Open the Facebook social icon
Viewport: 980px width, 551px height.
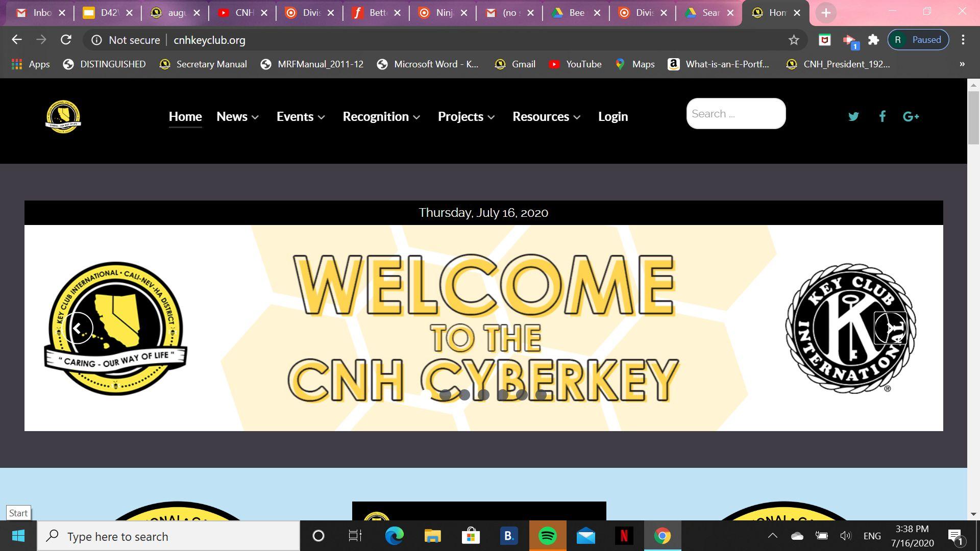pyautogui.click(x=883, y=116)
